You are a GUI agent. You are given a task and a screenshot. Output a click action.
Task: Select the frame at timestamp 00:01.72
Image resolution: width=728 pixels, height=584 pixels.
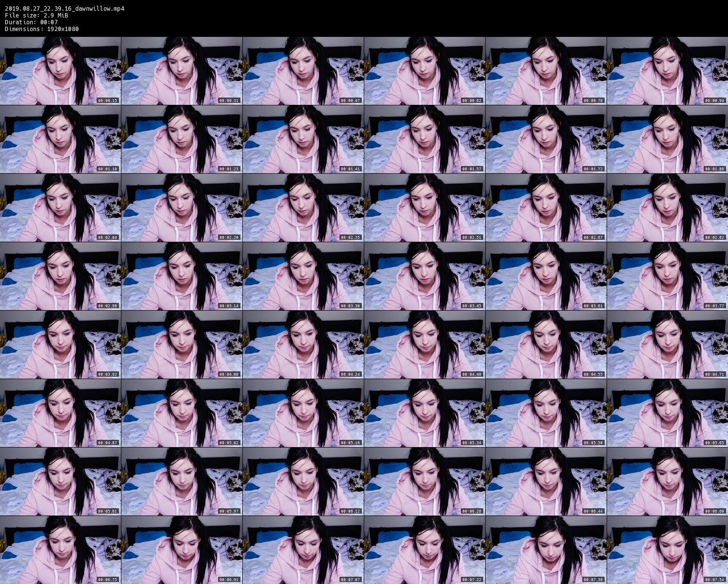[x=546, y=139]
